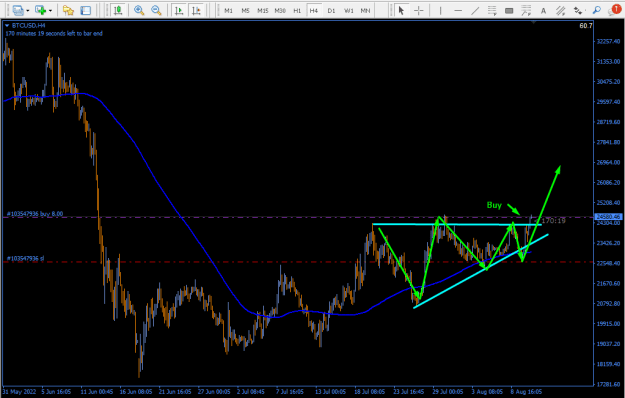This screenshot has height=398, width=625.
Task: Switch to M5 timeframe
Action: [246, 11]
